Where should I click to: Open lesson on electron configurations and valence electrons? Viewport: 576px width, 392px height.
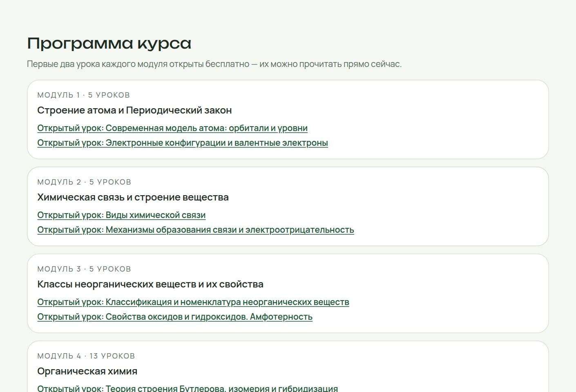[183, 143]
